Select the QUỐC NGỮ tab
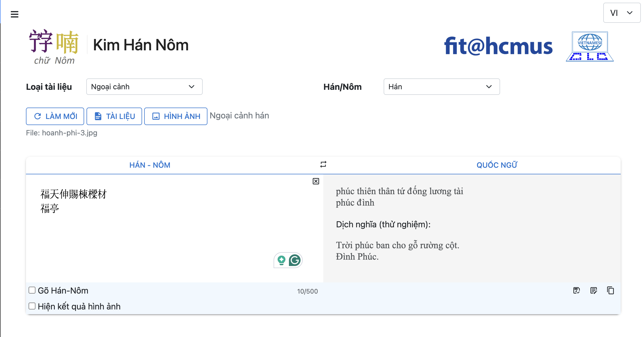This screenshot has height=337, width=644. pos(497,165)
